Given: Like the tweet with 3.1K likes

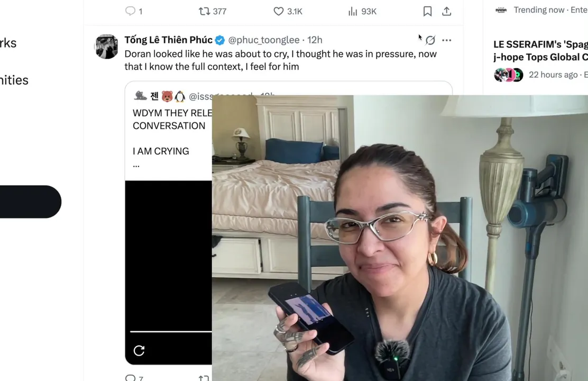Looking at the screenshot, I should pos(279,11).
